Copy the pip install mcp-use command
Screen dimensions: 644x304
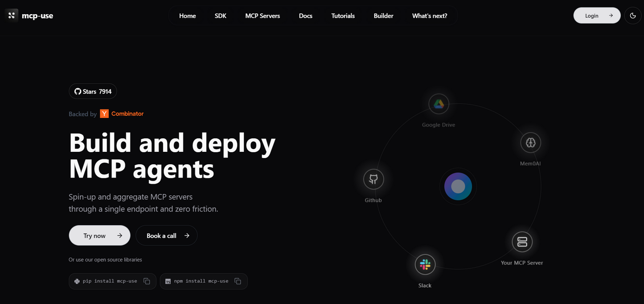147,281
